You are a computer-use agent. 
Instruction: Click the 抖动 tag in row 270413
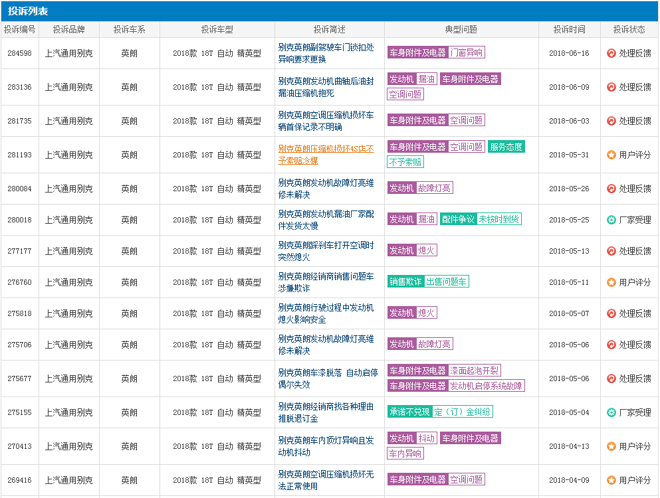(x=427, y=438)
